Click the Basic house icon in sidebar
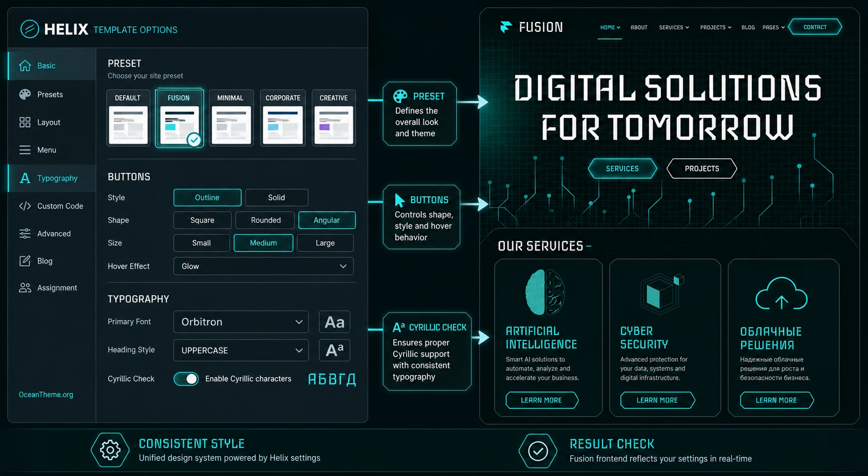The height and width of the screenshot is (476, 868). point(25,66)
